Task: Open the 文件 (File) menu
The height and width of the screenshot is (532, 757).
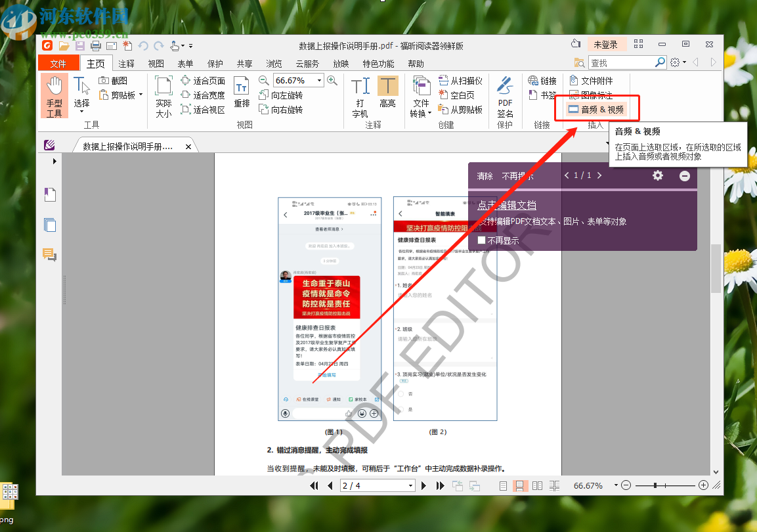Action: [58, 63]
